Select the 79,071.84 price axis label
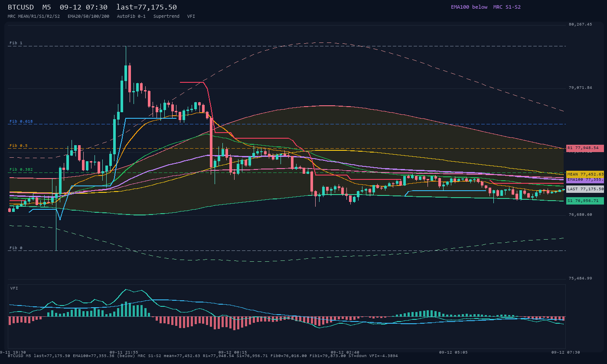Image resolution: width=607 pixels, height=364 pixels. [x=580, y=88]
